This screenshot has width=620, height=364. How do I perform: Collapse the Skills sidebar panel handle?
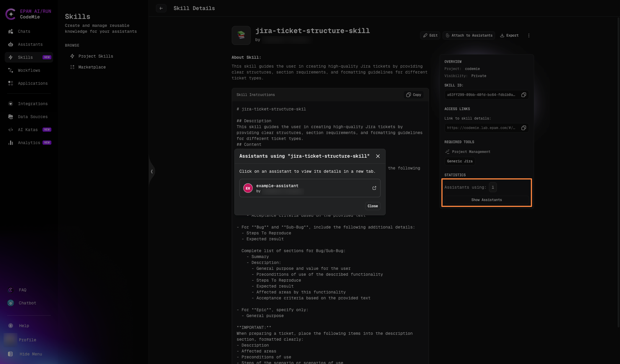click(152, 172)
